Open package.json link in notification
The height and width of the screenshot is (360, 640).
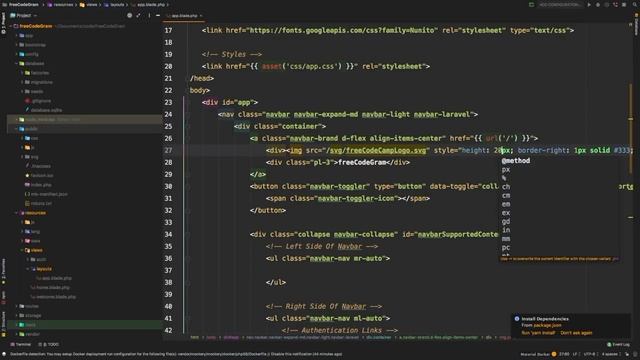coord(547,325)
